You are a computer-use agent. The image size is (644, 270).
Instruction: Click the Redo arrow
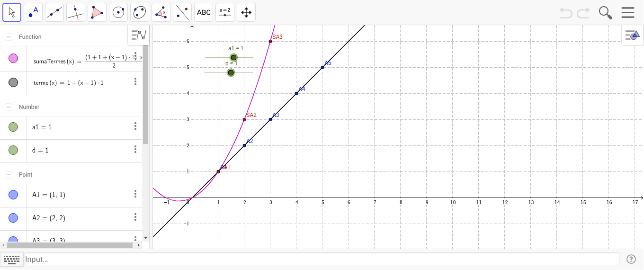point(583,13)
